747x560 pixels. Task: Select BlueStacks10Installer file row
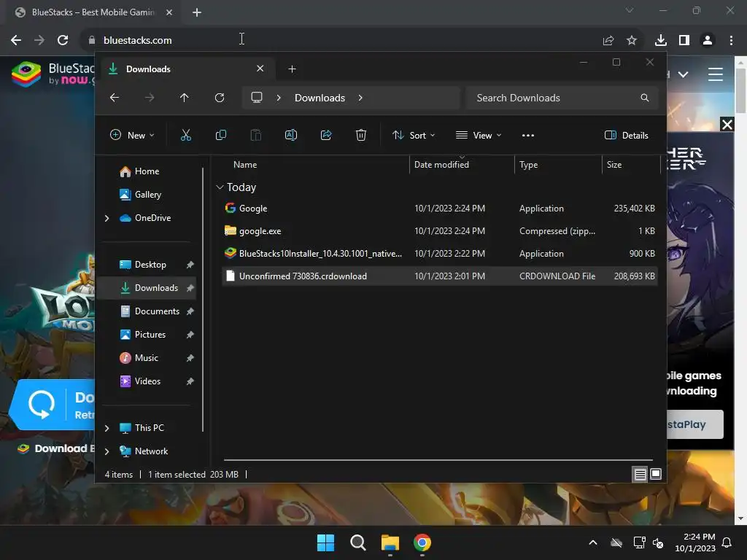point(440,254)
